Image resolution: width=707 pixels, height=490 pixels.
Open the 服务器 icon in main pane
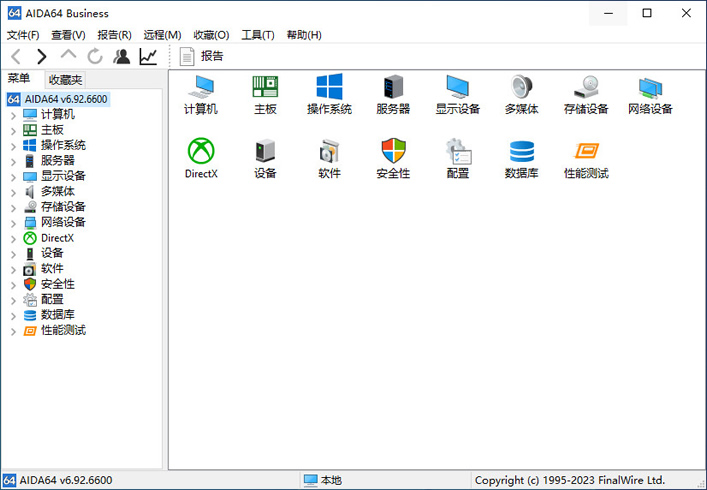(393, 94)
